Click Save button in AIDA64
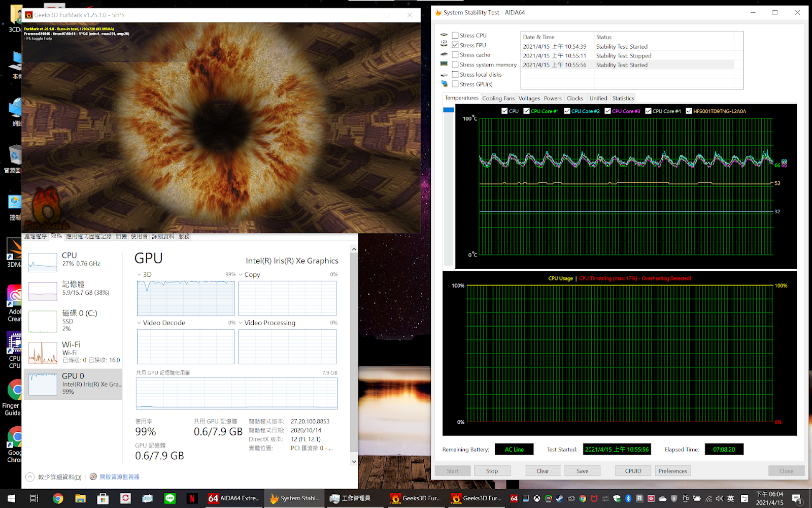The width and height of the screenshot is (812, 508). tap(582, 471)
